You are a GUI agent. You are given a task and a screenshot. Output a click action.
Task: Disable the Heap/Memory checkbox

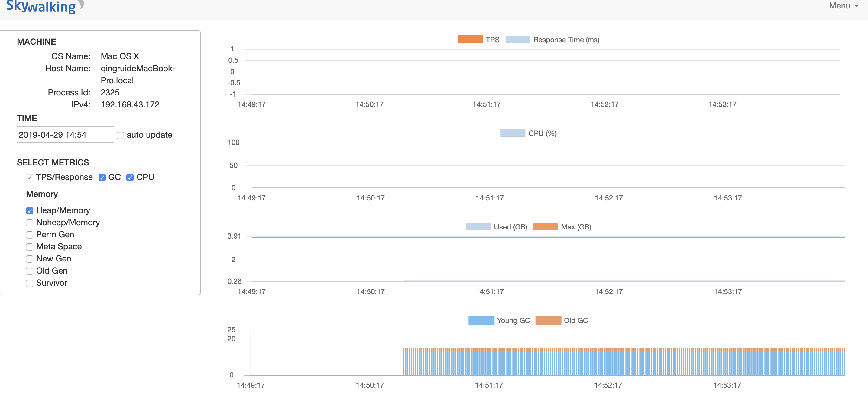[x=30, y=211]
